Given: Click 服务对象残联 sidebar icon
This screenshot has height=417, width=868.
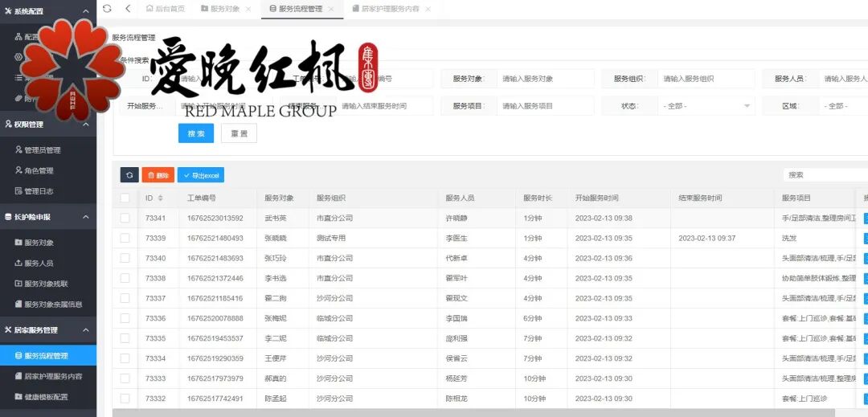Looking at the screenshot, I should [x=18, y=284].
